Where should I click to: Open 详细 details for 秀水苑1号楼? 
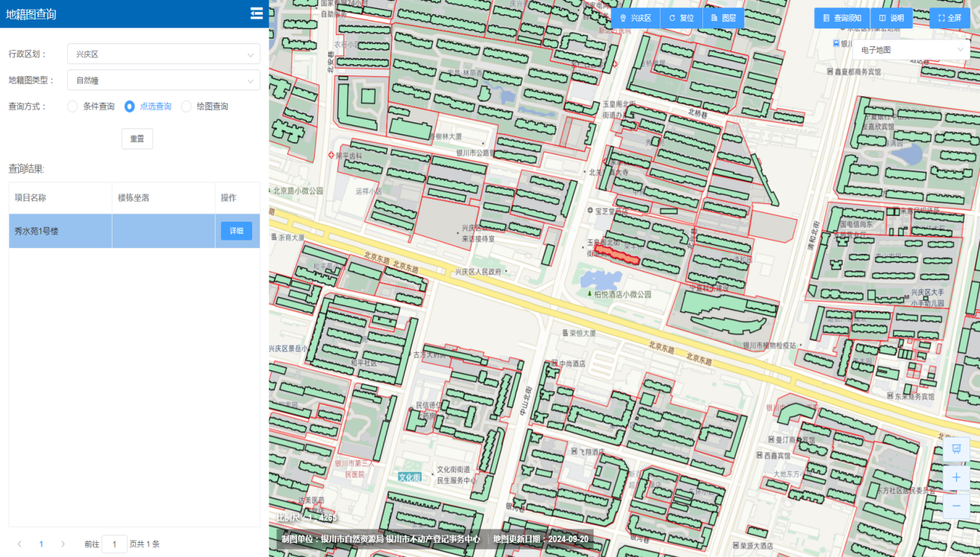[x=237, y=231]
